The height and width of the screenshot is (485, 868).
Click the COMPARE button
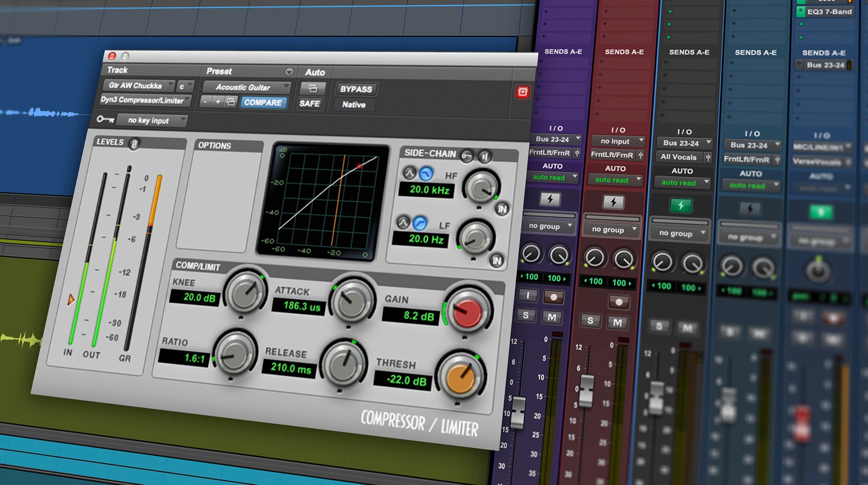263,103
